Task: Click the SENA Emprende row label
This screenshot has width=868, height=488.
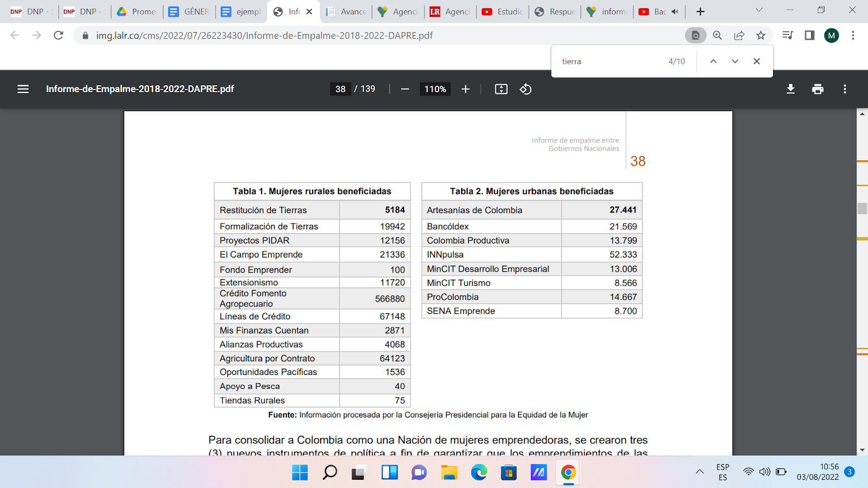Action: pyautogui.click(x=461, y=311)
